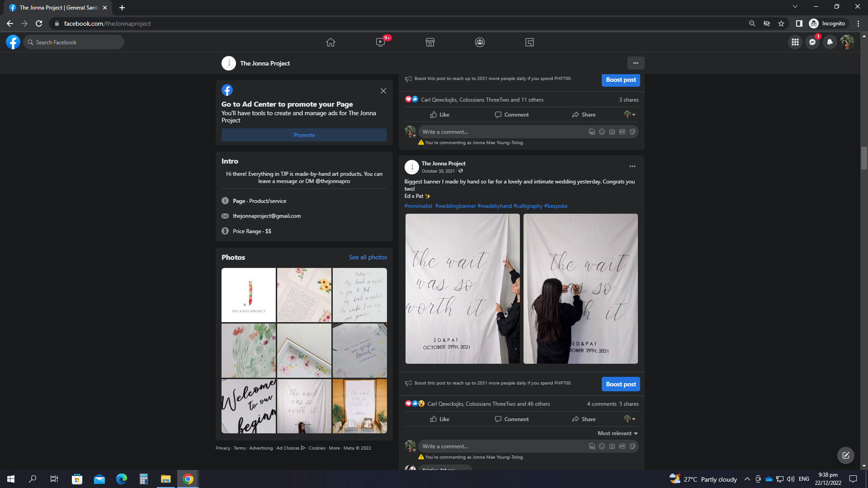This screenshot has height=488, width=868.
Task: Close the Ad Center promotion card
Action: [x=383, y=91]
